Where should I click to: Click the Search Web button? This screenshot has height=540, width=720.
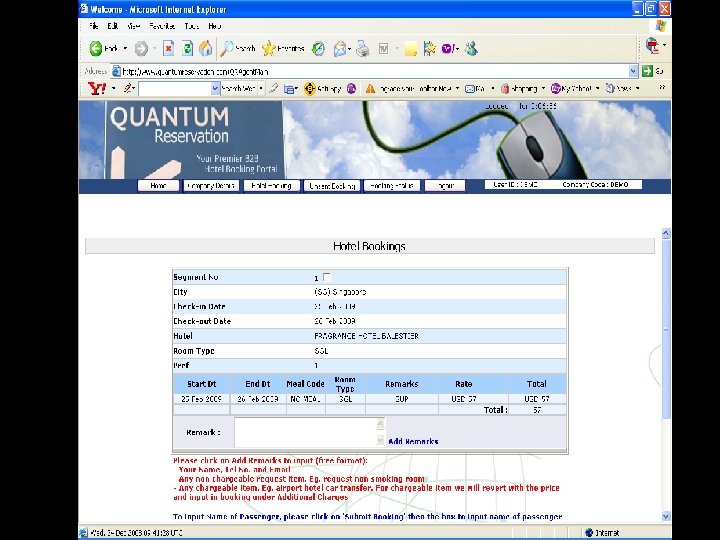[238, 89]
